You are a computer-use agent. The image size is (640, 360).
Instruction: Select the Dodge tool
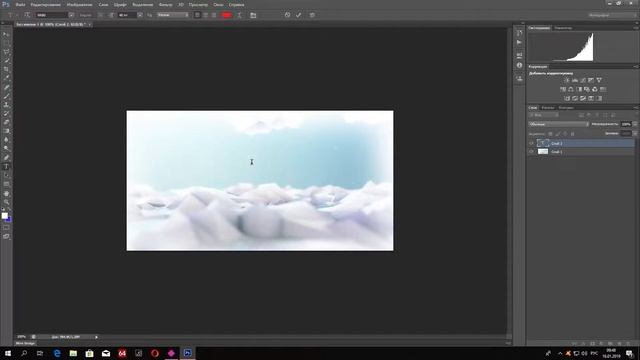(6, 149)
